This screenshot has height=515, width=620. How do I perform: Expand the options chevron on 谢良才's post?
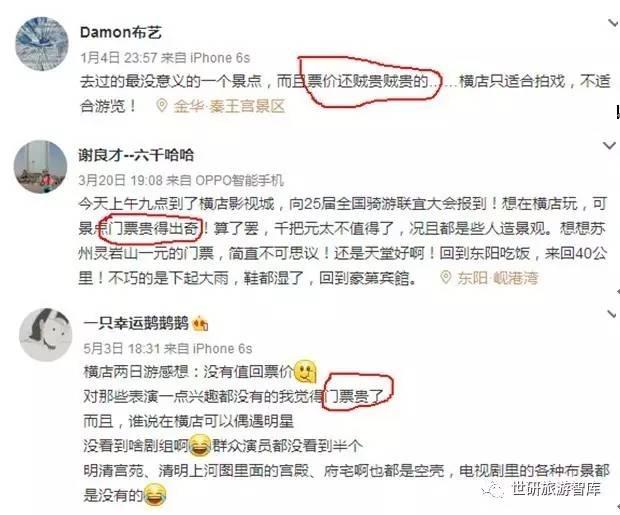tap(609, 146)
